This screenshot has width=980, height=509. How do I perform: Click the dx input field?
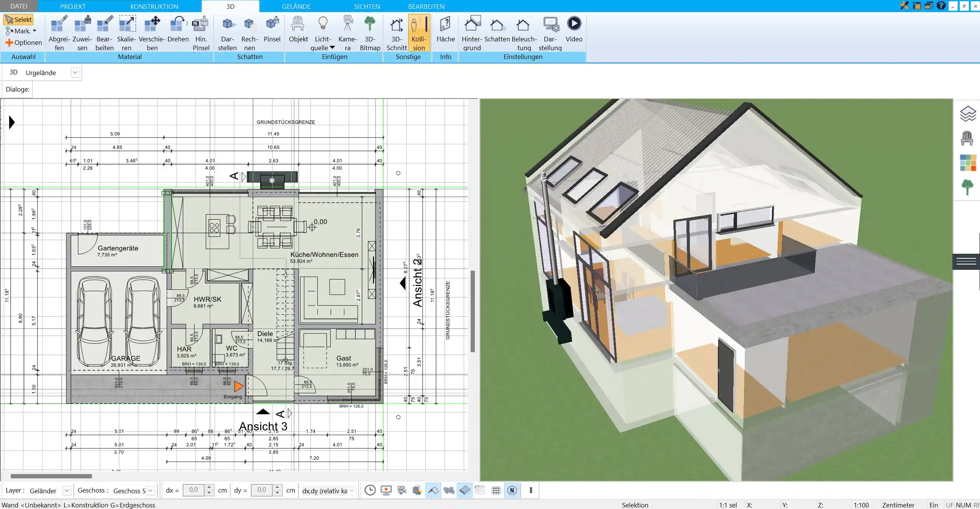click(x=194, y=490)
